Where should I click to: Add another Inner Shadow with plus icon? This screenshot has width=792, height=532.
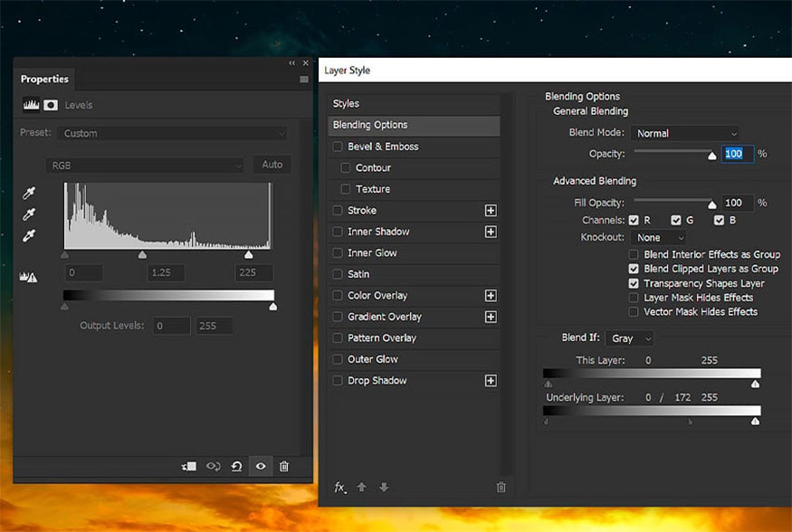pyautogui.click(x=491, y=232)
